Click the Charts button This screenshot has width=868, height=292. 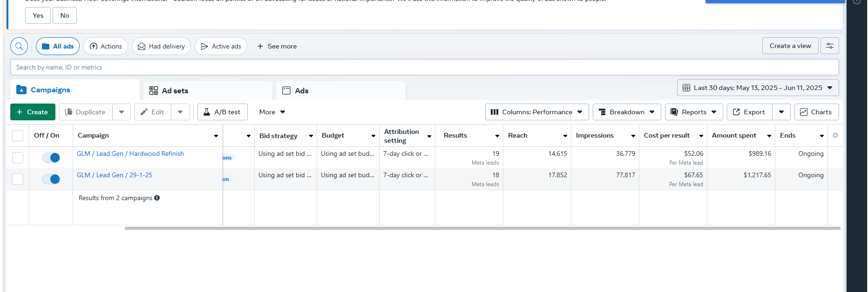816,112
